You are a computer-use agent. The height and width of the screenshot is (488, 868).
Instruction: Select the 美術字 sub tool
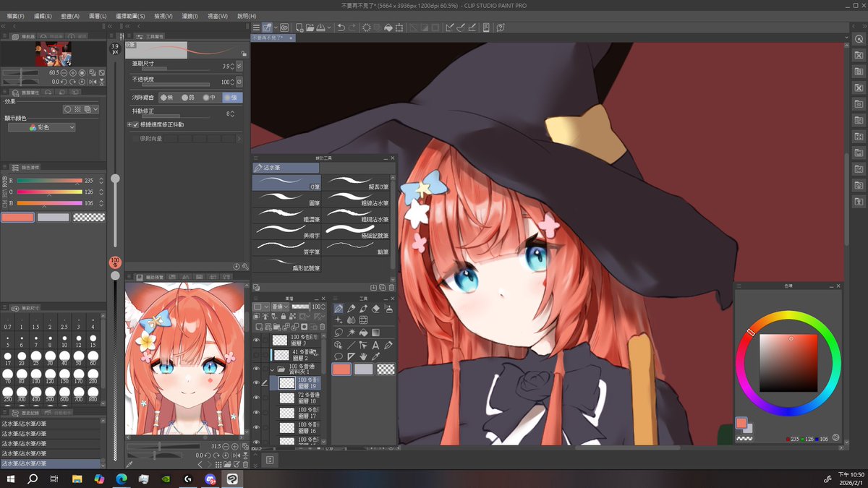pos(286,231)
